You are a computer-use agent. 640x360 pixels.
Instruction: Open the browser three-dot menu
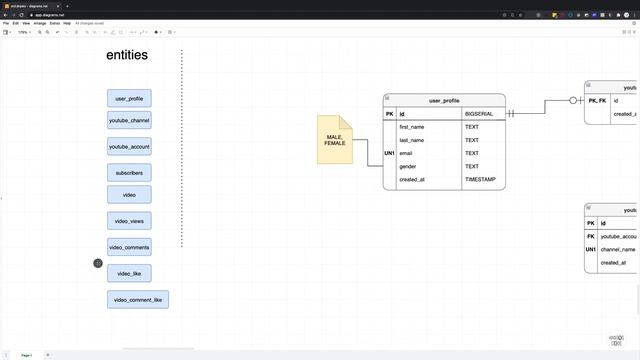click(x=635, y=15)
